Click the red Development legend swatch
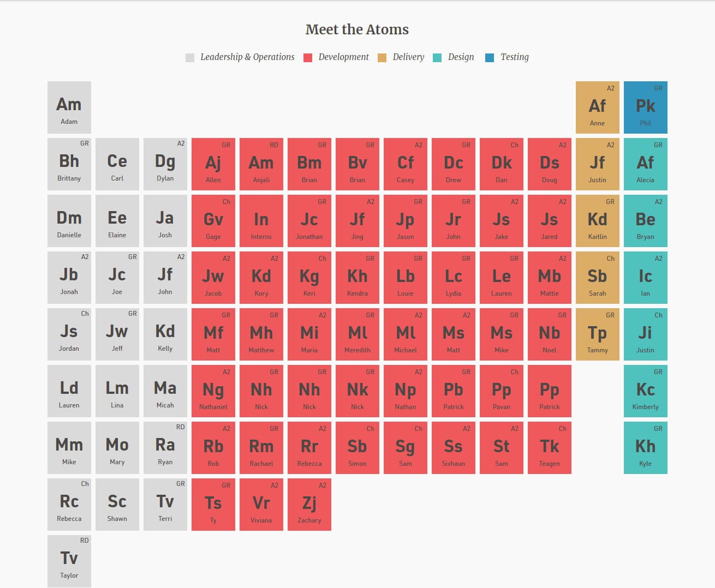The height and width of the screenshot is (588, 715). (308, 58)
